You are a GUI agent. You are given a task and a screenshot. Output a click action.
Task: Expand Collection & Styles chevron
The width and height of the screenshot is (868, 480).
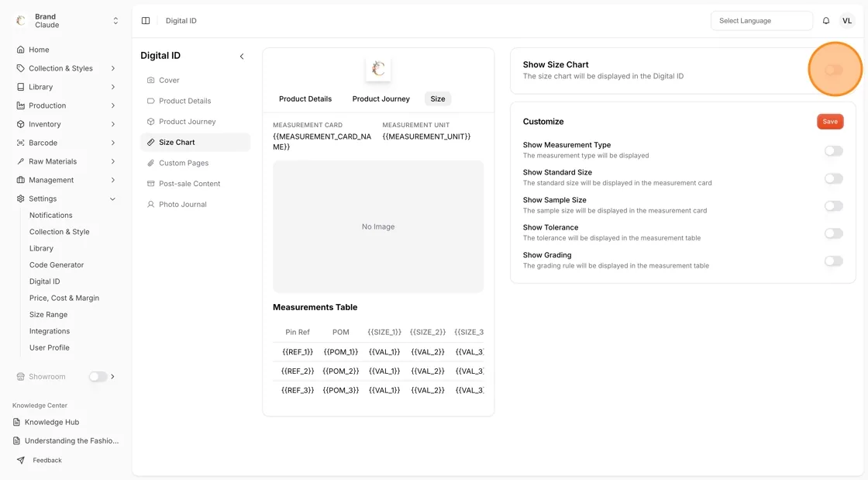(113, 68)
